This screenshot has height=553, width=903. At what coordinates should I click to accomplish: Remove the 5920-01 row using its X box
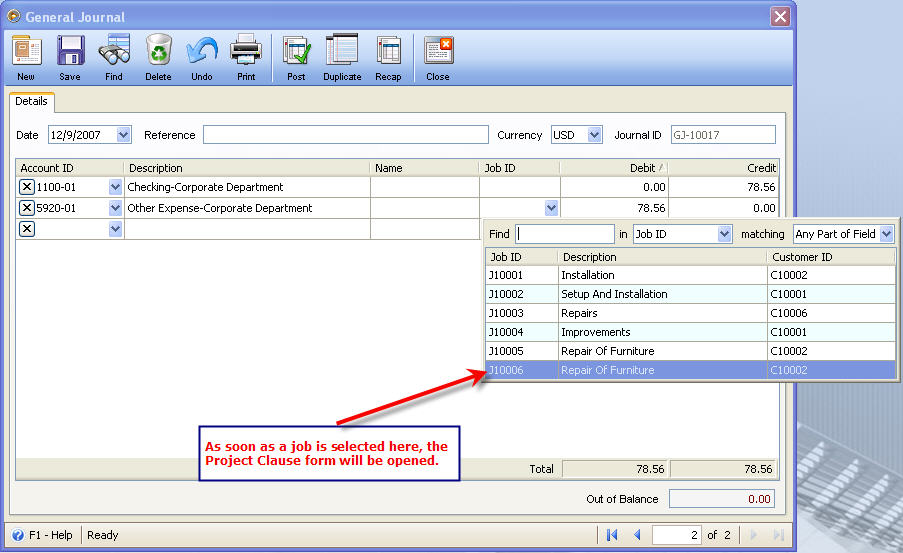point(26,207)
